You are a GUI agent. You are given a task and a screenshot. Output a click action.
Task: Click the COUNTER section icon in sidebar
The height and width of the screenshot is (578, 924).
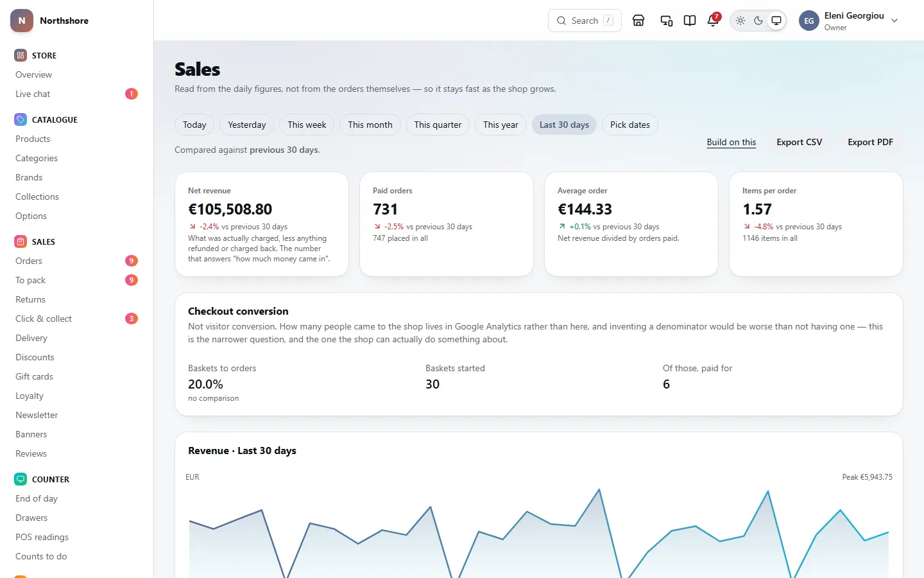21,479
